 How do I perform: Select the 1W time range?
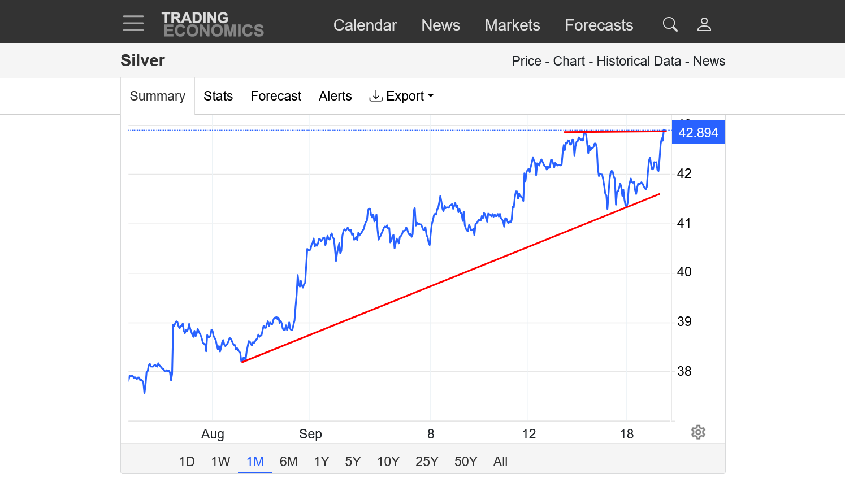point(220,462)
